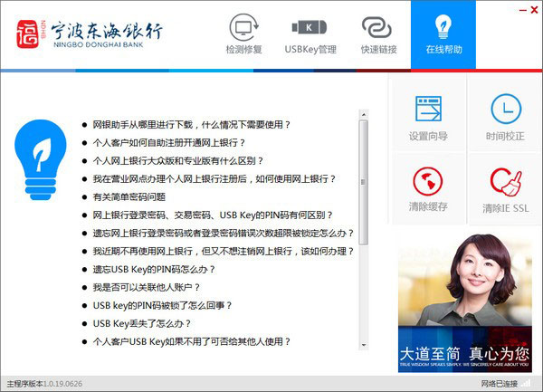Viewport: 543px width, 392px height.
Task: Open question about 网银助手 download
Action: 192,124
